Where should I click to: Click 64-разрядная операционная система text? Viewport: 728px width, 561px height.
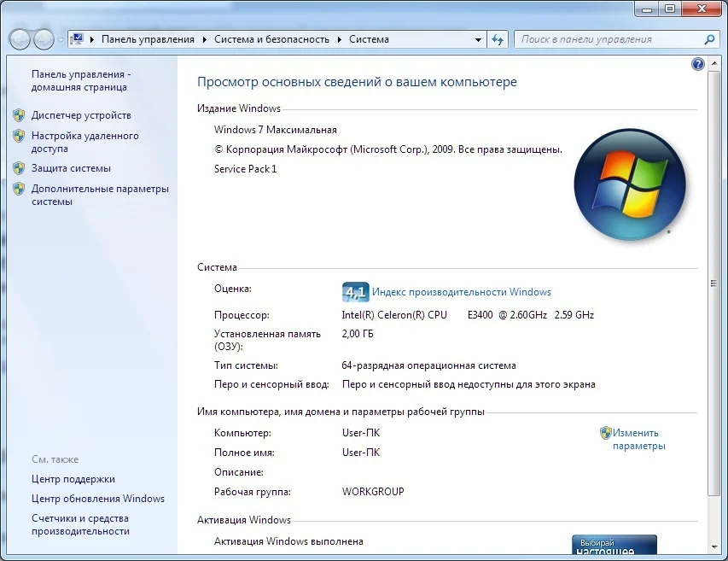click(428, 365)
